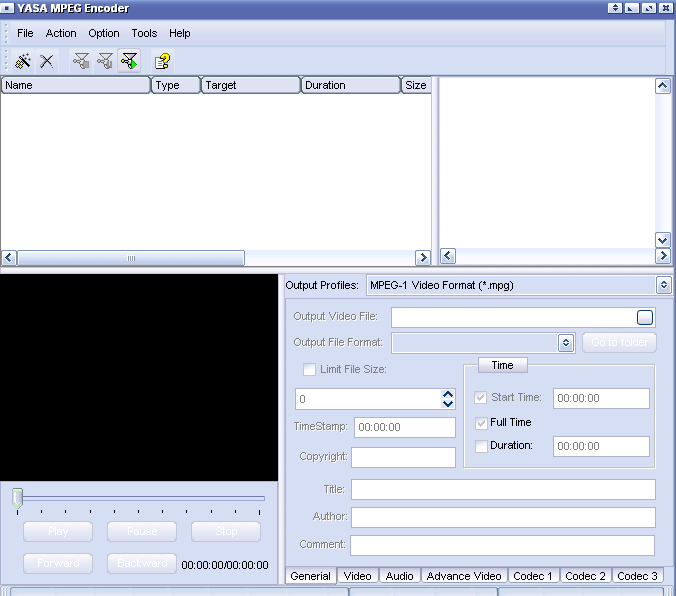This screenshot has height=596, width=676.
Task: Click the Copyright input field
Action: (x=404, y=457)
